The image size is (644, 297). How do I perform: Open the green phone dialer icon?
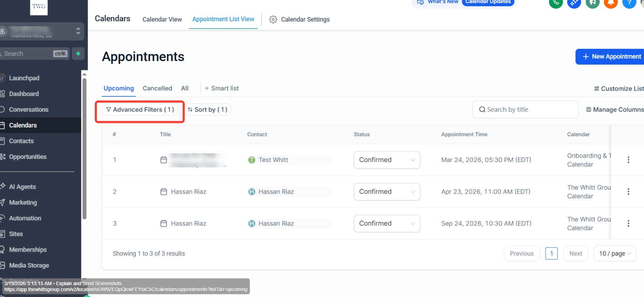[x=556, y=2]
